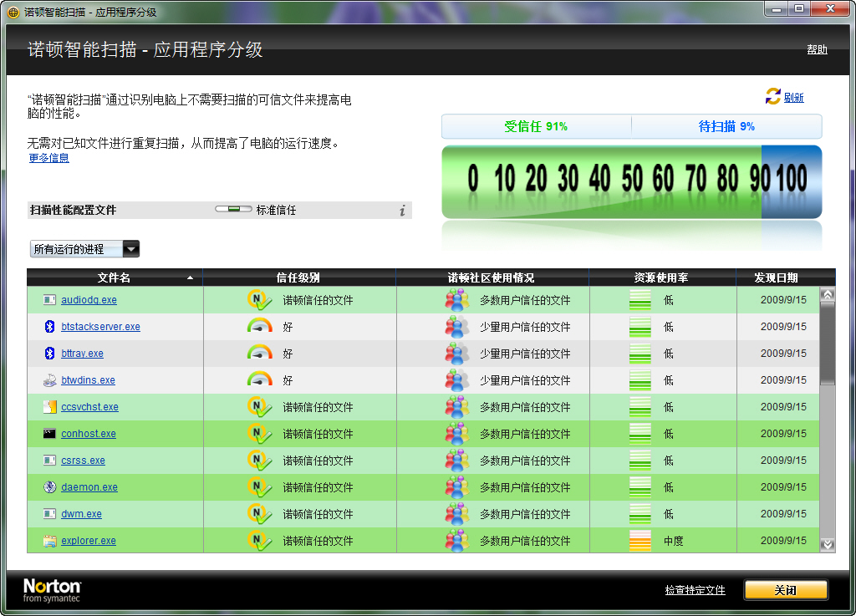Click title bar Norton globe icon

[13, 12]
